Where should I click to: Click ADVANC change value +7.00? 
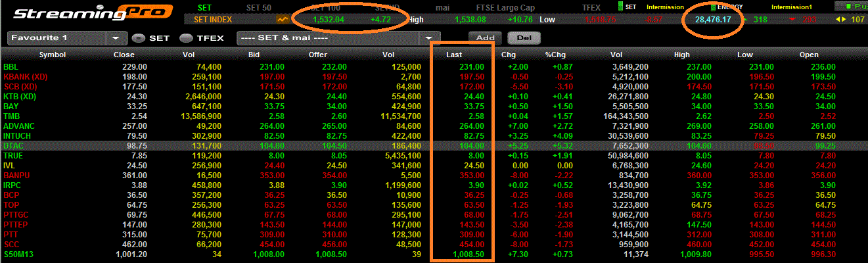[x=517, y=126]
